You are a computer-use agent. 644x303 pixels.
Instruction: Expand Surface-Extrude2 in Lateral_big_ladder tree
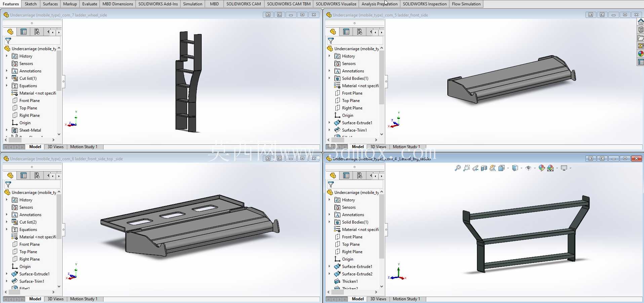tap(329, 274)
